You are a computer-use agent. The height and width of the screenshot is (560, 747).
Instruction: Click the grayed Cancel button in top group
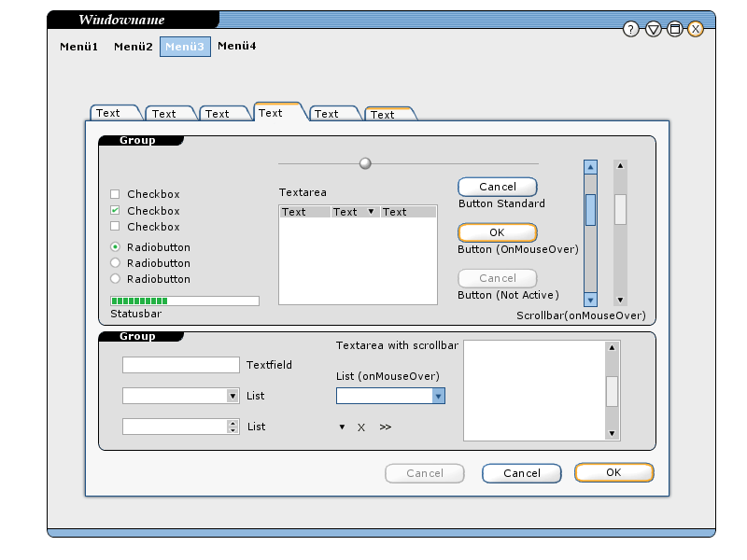click(498, 278)
